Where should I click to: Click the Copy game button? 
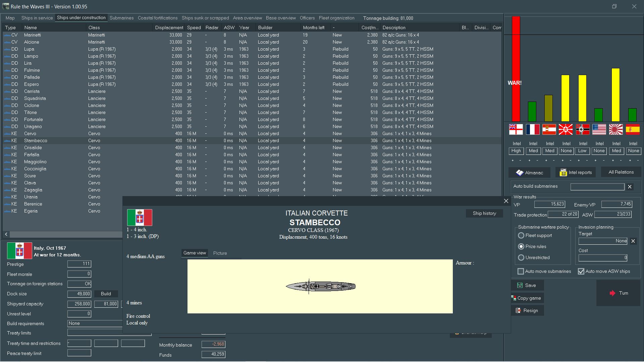(527, 298)
